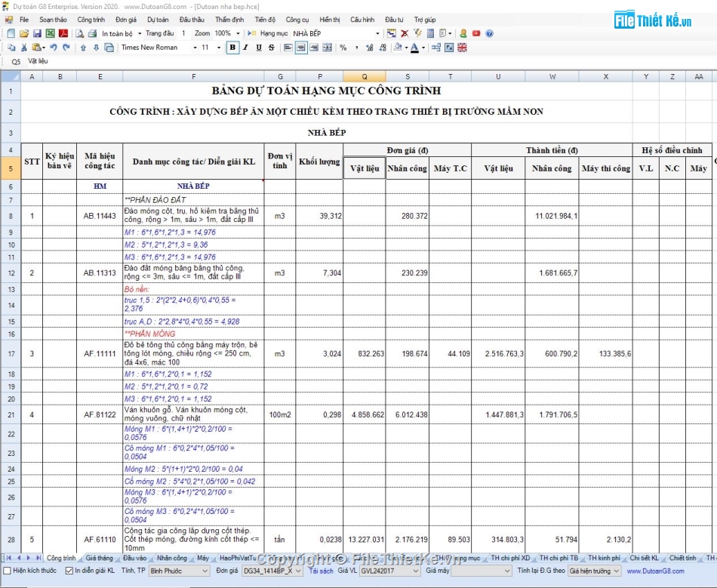
Task: Toggle underline formatting
Action: click(x=259, y=48)
